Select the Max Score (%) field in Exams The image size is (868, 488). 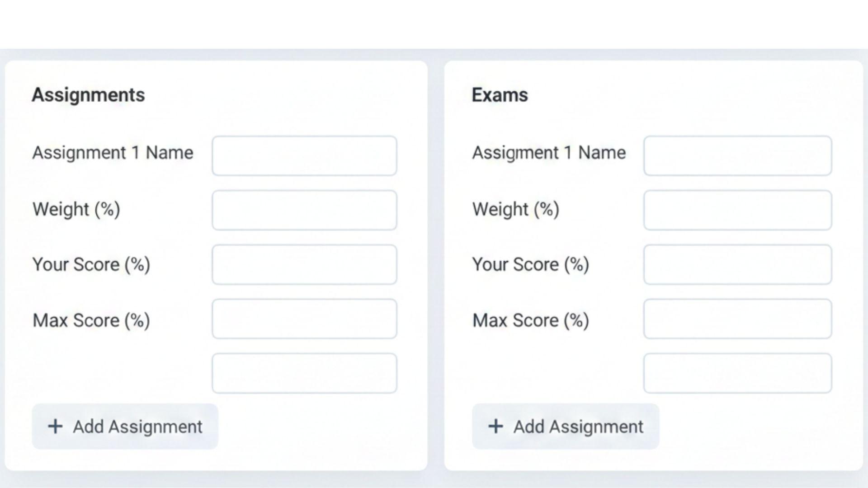pyautogui.click(x=737, y=319)
